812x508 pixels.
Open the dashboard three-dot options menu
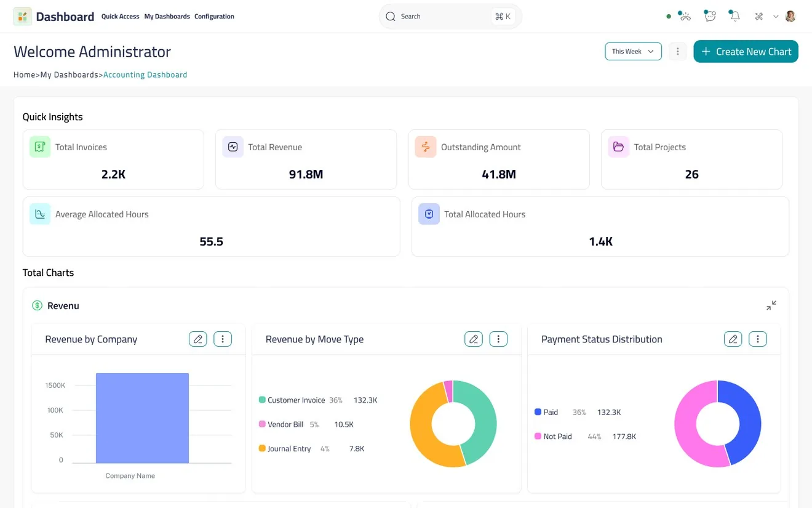[x=677, y=52]
